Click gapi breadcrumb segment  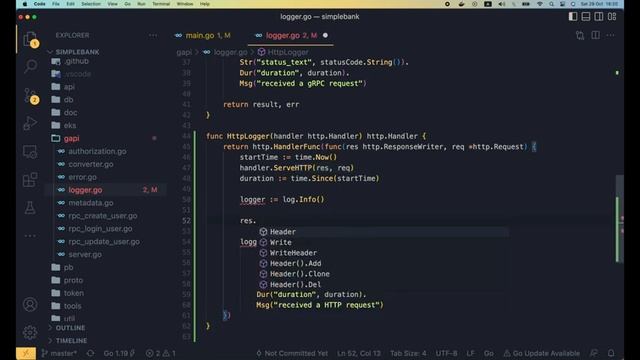click(x=184, y=52)
